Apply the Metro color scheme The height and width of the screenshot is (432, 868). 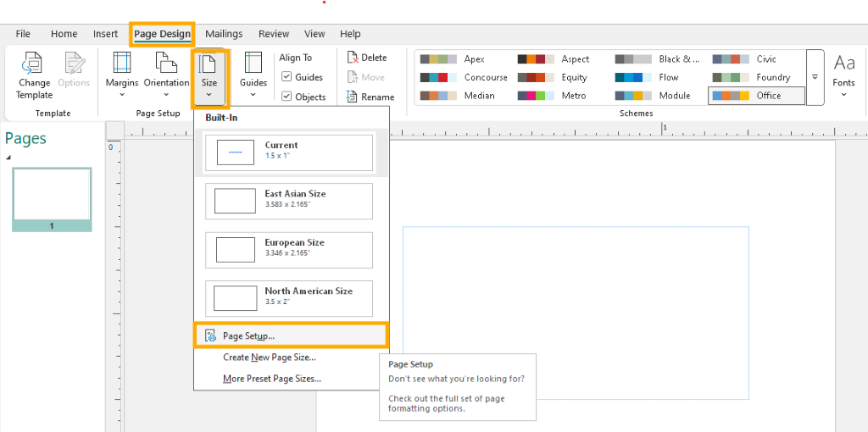[561, 96]
